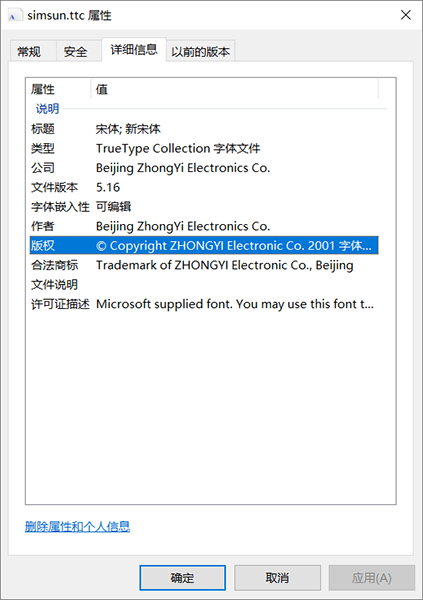
Task: Click the 许可证描述 Microsoft supplied font row
Action: coord(204,304)
